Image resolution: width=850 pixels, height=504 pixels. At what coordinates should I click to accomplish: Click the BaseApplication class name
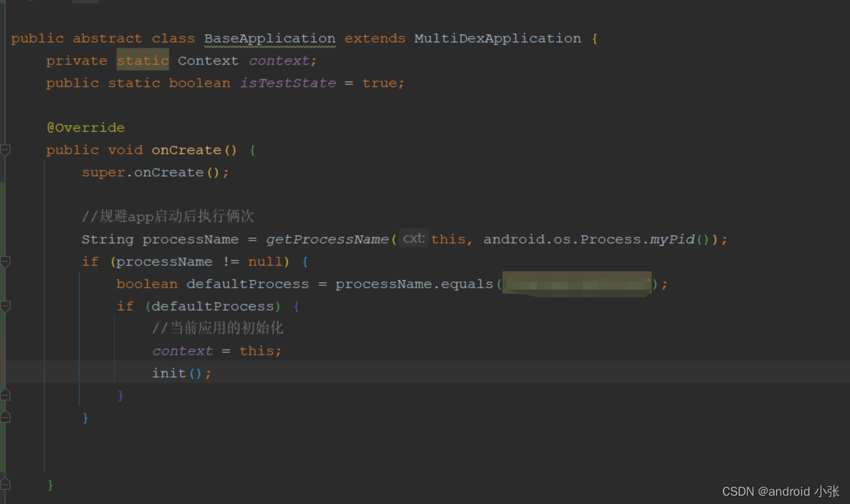tap(269, 38)
